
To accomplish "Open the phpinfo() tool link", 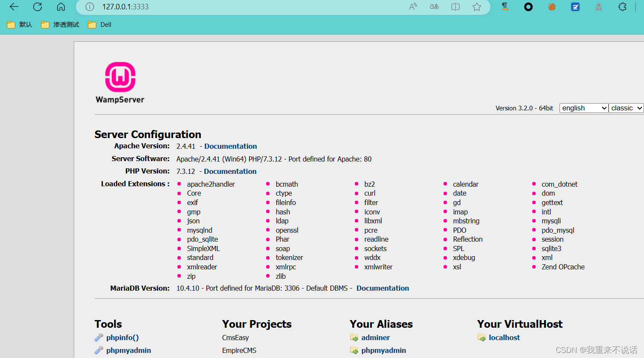I will pyautogui.click(x=122, y=338).
